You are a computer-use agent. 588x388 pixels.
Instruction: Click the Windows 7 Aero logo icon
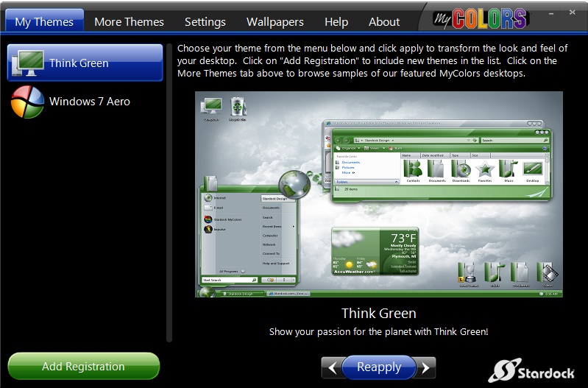click(x=27, y=102)
